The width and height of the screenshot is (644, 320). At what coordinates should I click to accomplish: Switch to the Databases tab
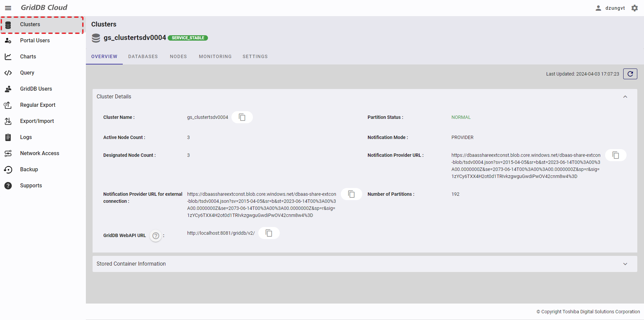[x=143, y=56]
